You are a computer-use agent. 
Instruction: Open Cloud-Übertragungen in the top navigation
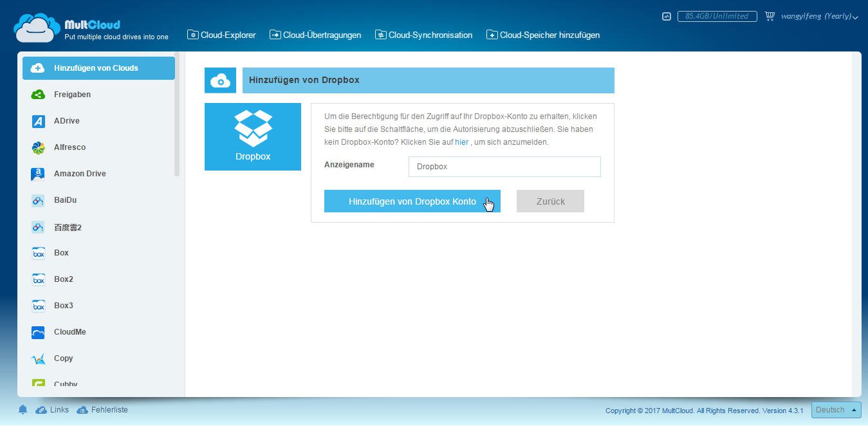315,35
